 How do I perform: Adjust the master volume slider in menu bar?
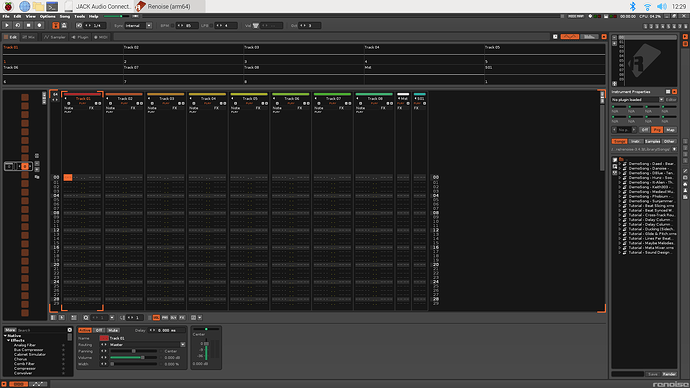(x=117, y=16)
